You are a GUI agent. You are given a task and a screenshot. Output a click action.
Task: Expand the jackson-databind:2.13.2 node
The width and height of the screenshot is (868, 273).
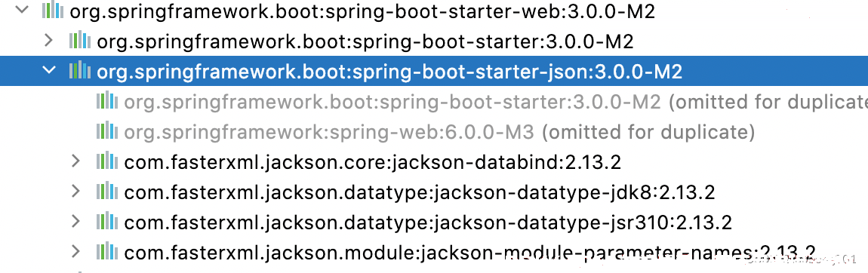[x=75, y=161]
